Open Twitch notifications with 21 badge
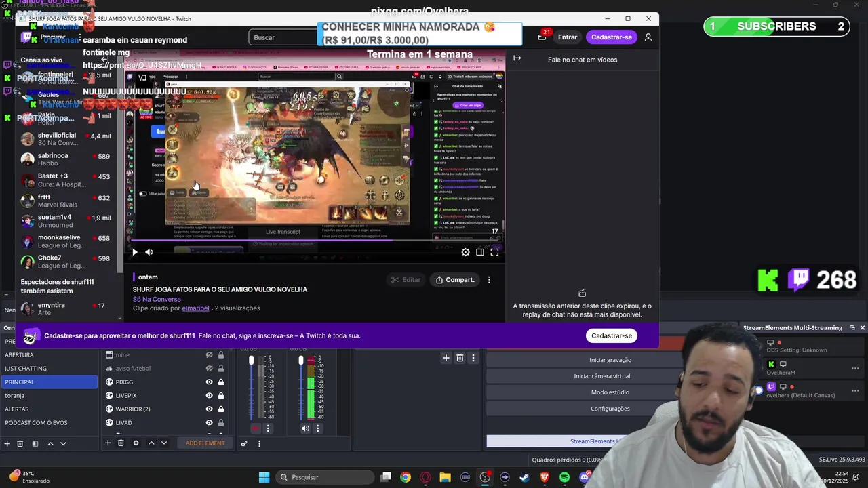 [542, 37]
